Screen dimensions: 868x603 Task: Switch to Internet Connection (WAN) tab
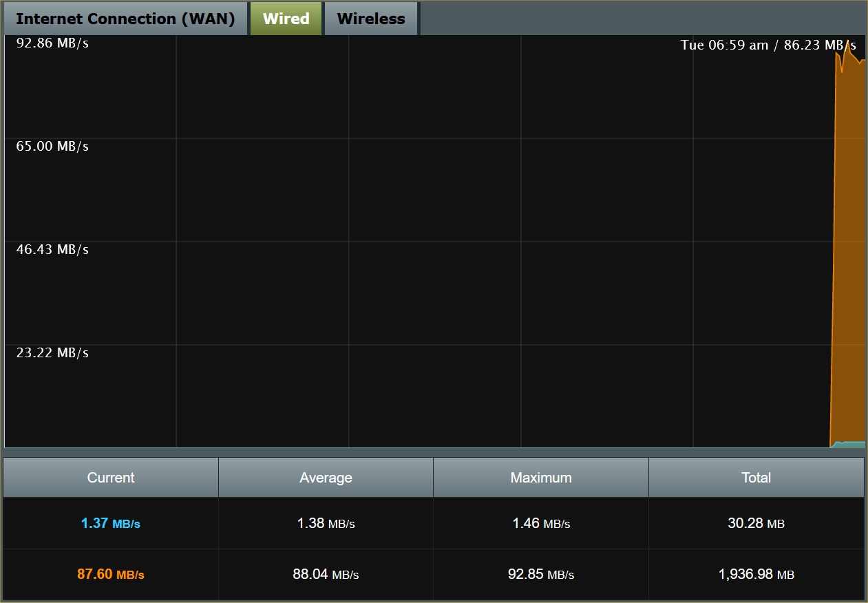coord(125,19)
